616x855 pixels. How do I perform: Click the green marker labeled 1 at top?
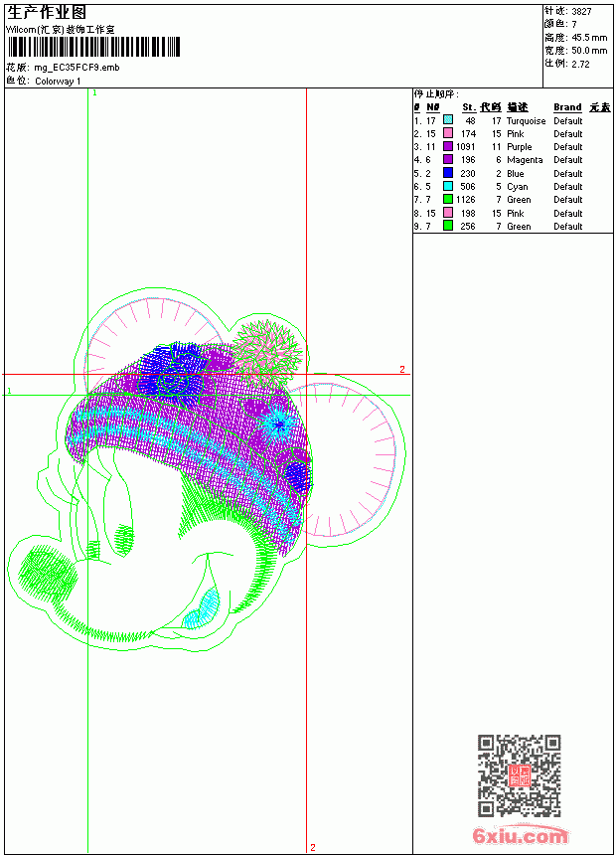(94, 93)
